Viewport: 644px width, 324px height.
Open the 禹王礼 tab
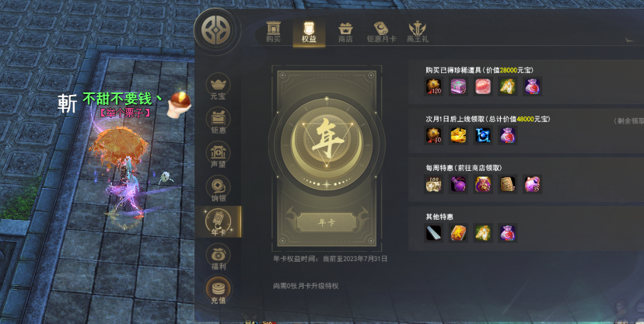(x=418, y=33)
